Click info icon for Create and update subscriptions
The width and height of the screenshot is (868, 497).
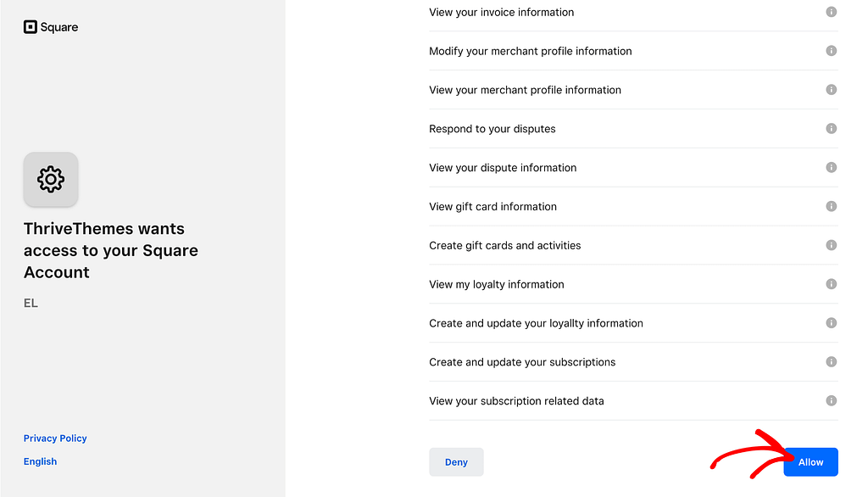(x=831, y=362)
